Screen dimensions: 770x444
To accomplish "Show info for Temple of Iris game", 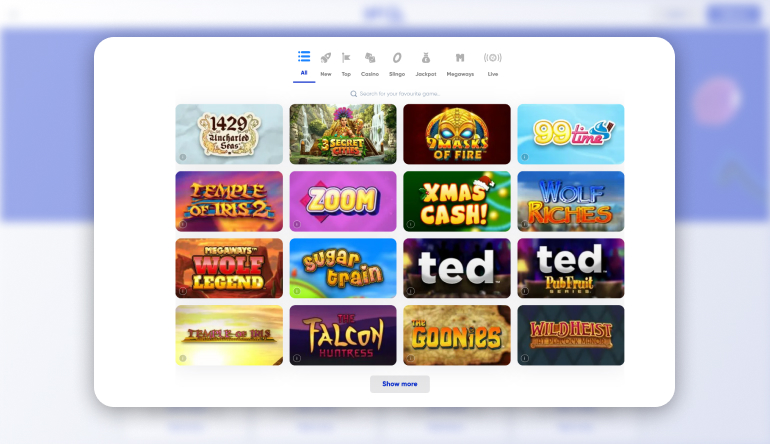I will coord(183,359).
